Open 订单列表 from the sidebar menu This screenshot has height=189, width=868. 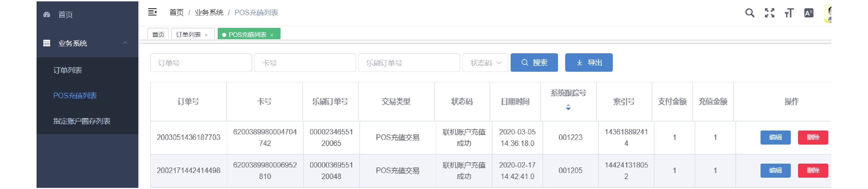coord(68,70)
